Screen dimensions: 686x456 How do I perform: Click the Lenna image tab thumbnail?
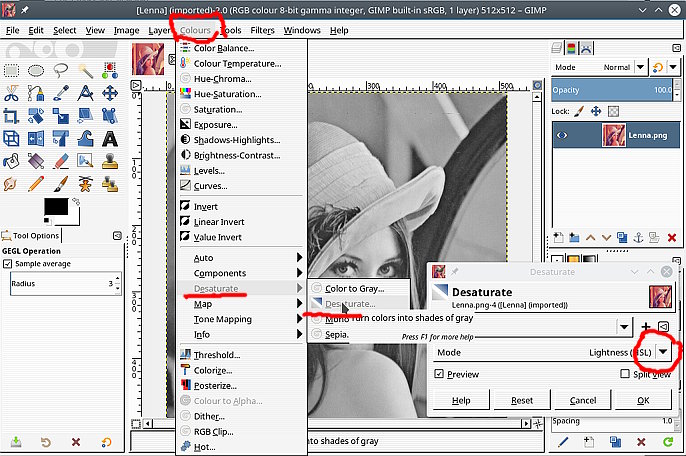tap(148, 59)
